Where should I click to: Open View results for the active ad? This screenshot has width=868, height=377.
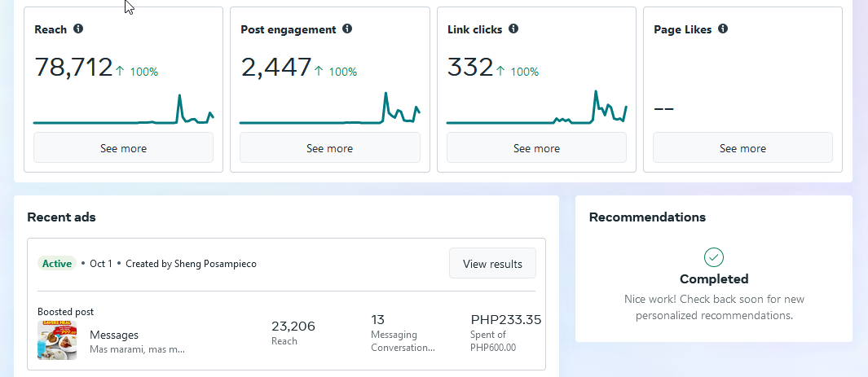[x=492, y=264]
